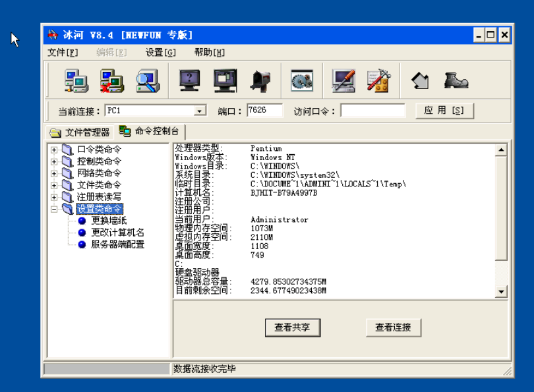Expand the 控制类命令 tree node
This screenshot has width=534, height=392.
[x=54, y=161]
